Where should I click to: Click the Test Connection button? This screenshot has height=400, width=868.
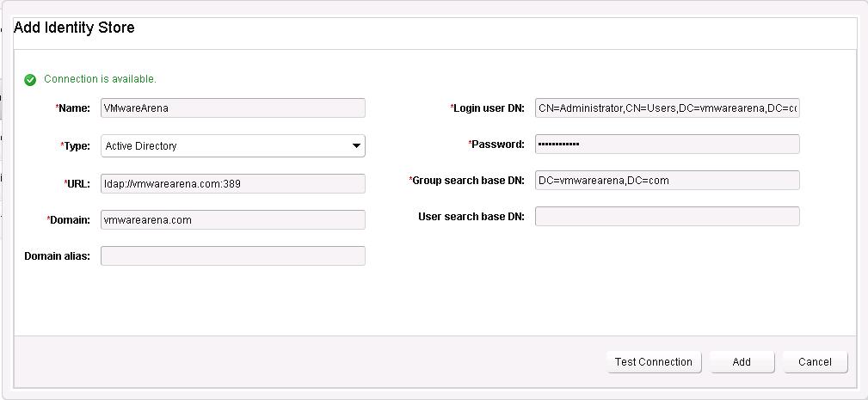pos(653,362)
